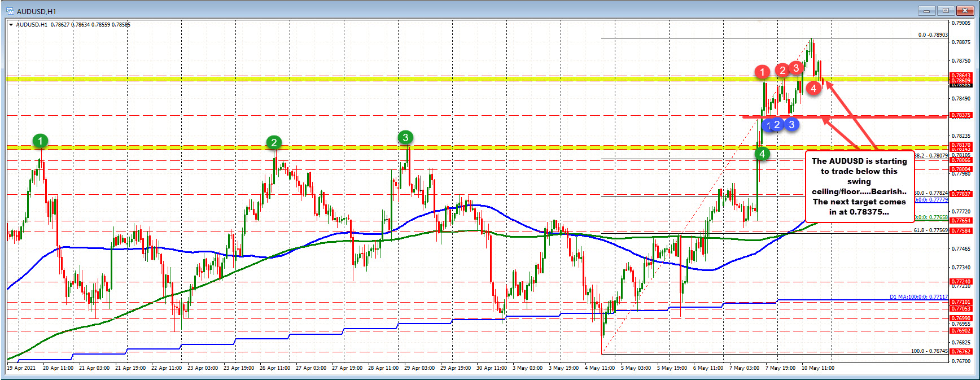Select green circle marker 4
980x380 pixels.
(x=762, y=154)
